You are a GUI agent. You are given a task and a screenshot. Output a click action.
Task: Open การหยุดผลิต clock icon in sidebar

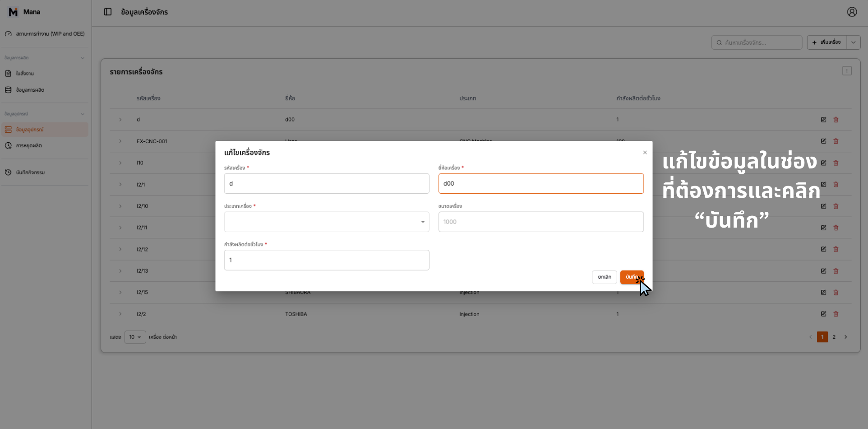coord(8,145)
